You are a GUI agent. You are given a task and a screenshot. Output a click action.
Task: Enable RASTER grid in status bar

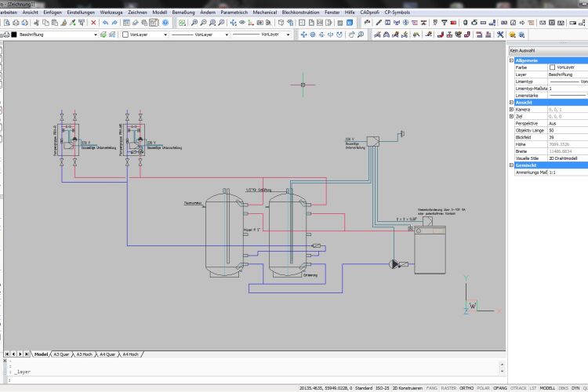click(x=448, y=387)
